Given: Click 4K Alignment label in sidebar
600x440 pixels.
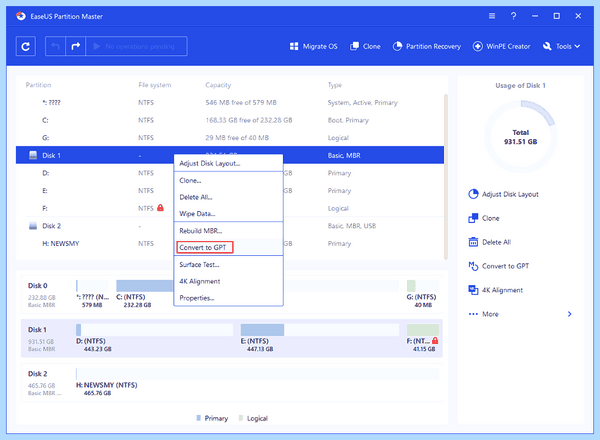Looking at the screenshot, I should point(502,290).
